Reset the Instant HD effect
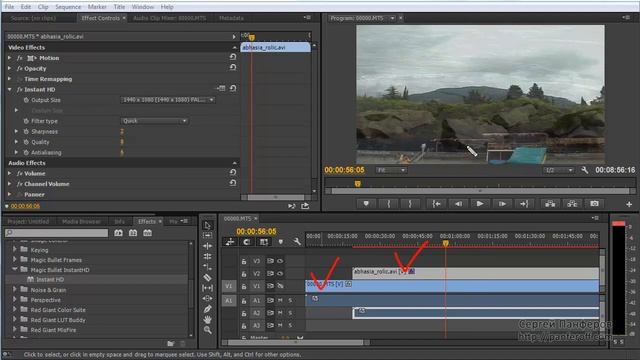The width and height of the screenshot is (640, 360). click(233, 88)
